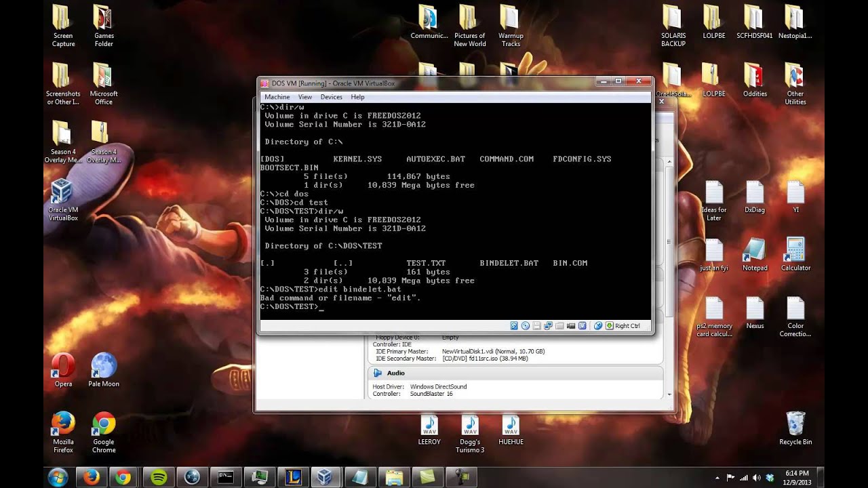Open the Windows Start menu
Image resolution: width=868 pixels, height=488 pixels.
click(x=58, y=476)
